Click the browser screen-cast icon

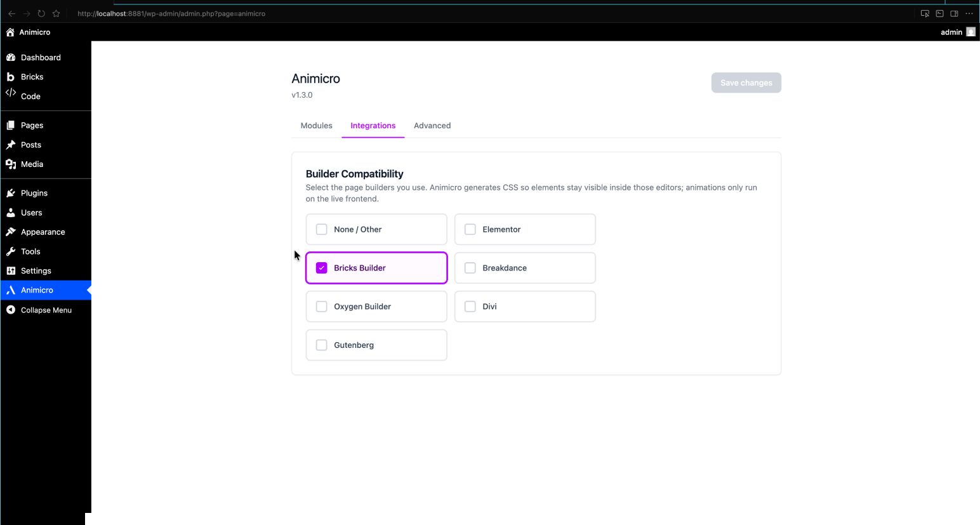pos(925,13)
